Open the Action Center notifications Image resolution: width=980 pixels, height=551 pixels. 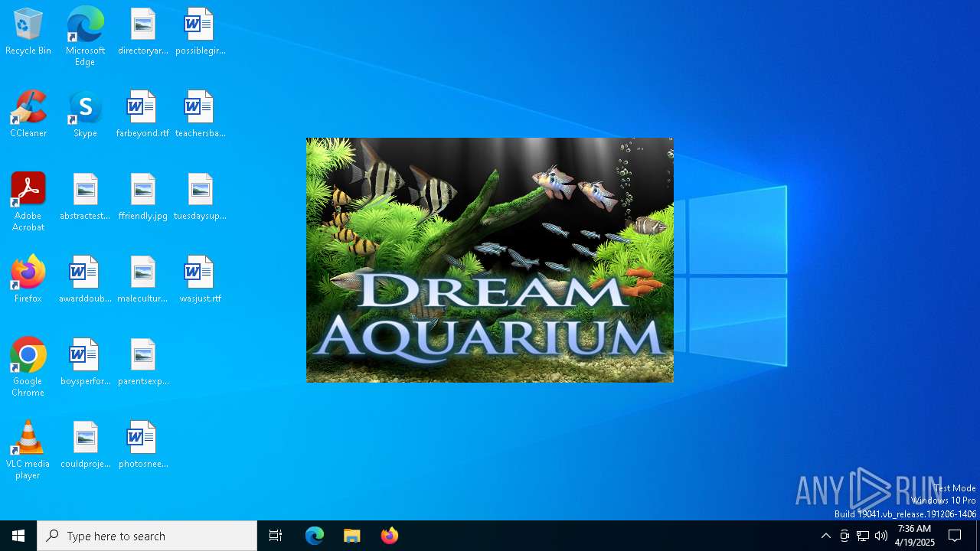(955, 536)
